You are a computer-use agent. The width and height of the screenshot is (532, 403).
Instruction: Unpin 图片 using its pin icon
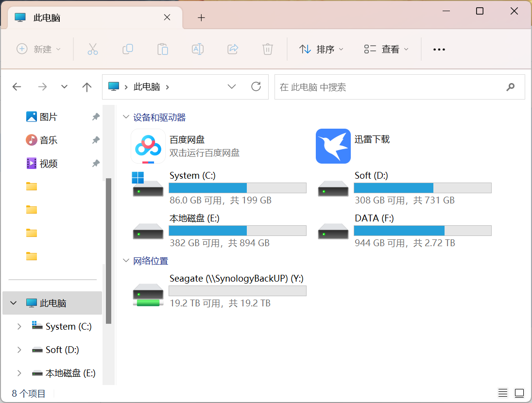(96, 117)
